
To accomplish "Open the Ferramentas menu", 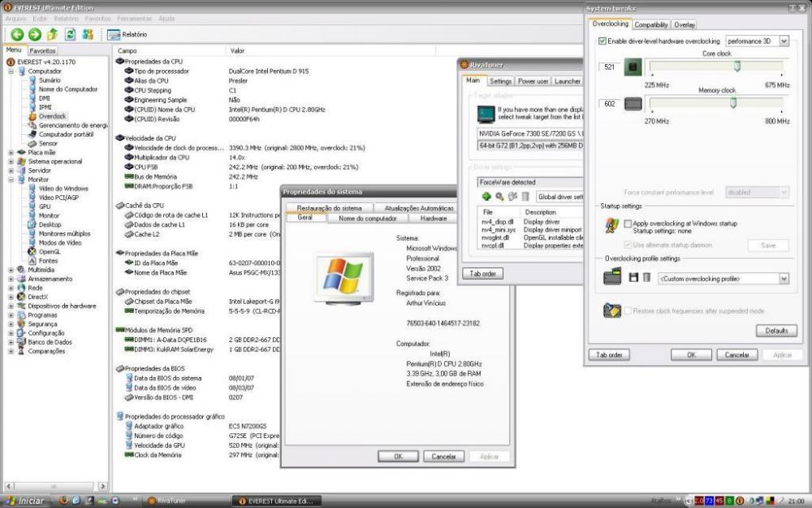I will coord(134,18).
